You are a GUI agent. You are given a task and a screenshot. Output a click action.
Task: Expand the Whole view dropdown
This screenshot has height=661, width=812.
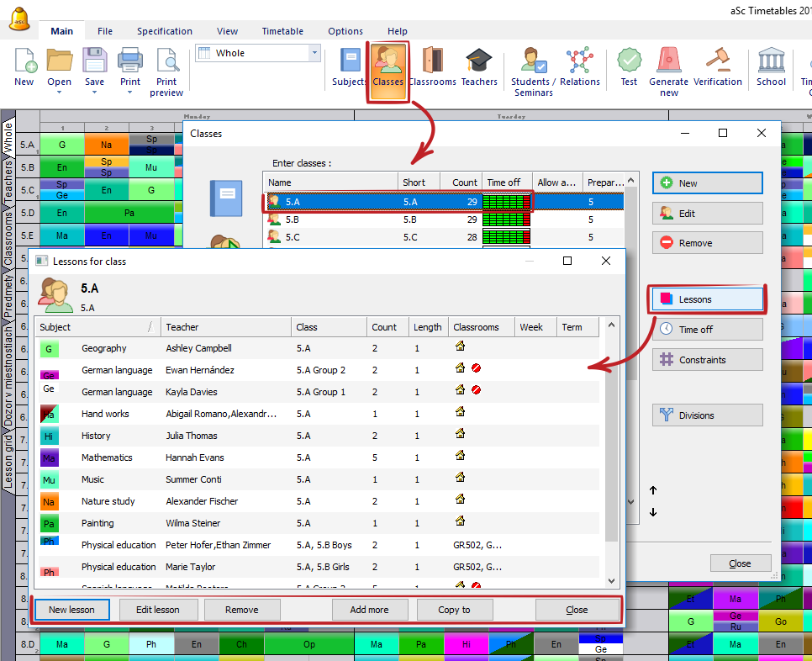click(315, 53)
